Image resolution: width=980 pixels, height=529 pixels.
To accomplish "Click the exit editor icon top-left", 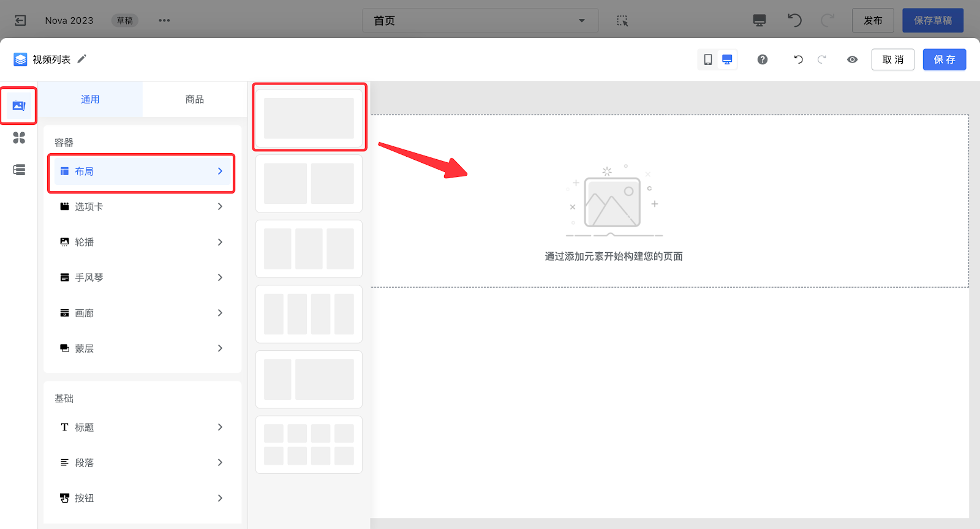I will point(20,20).
